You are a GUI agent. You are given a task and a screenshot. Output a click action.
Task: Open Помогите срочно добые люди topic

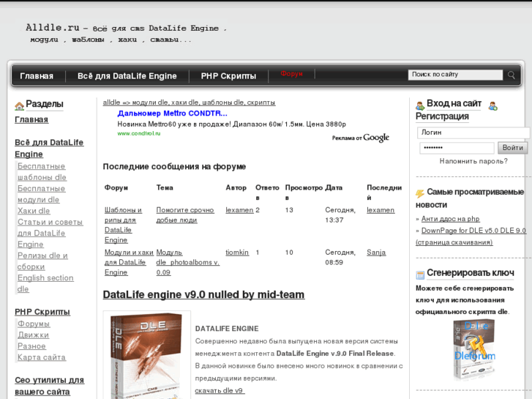point(185,215)
